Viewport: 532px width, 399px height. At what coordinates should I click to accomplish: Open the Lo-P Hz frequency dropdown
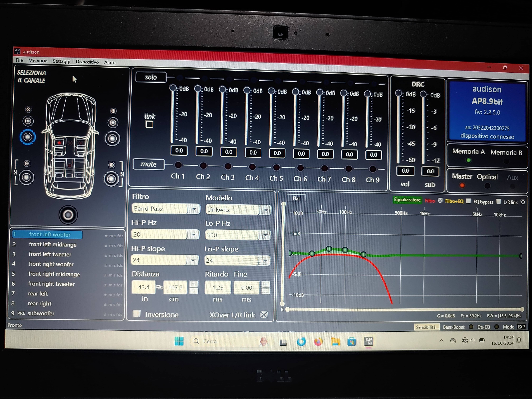point(265,235)
